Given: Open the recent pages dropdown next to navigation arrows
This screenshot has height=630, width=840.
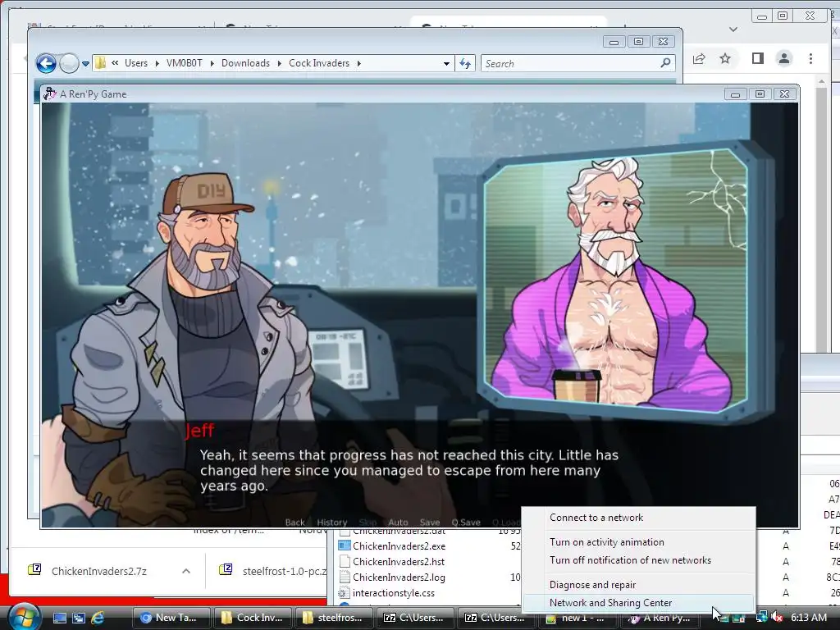Looking at the screenshot, I should 85,64.
